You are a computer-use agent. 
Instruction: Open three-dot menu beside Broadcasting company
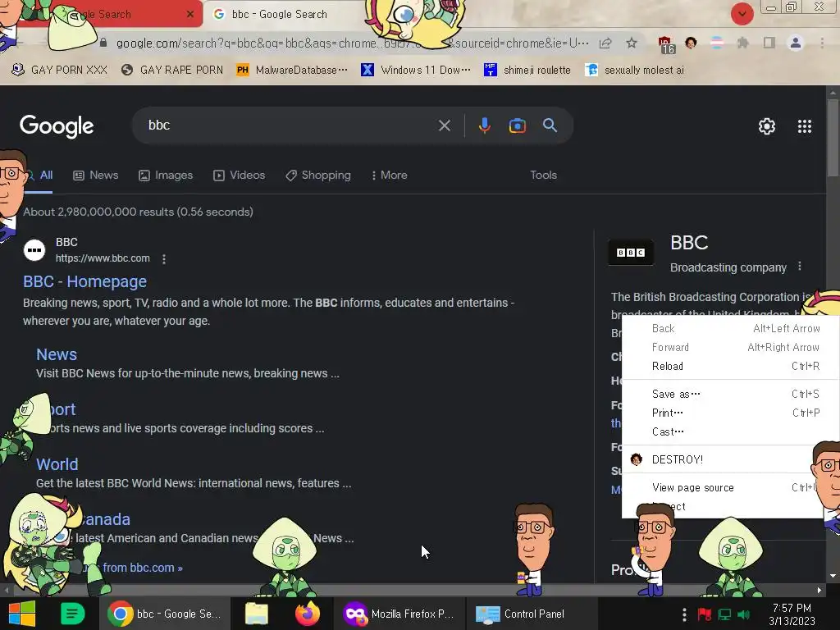click(x=799, y=267)
